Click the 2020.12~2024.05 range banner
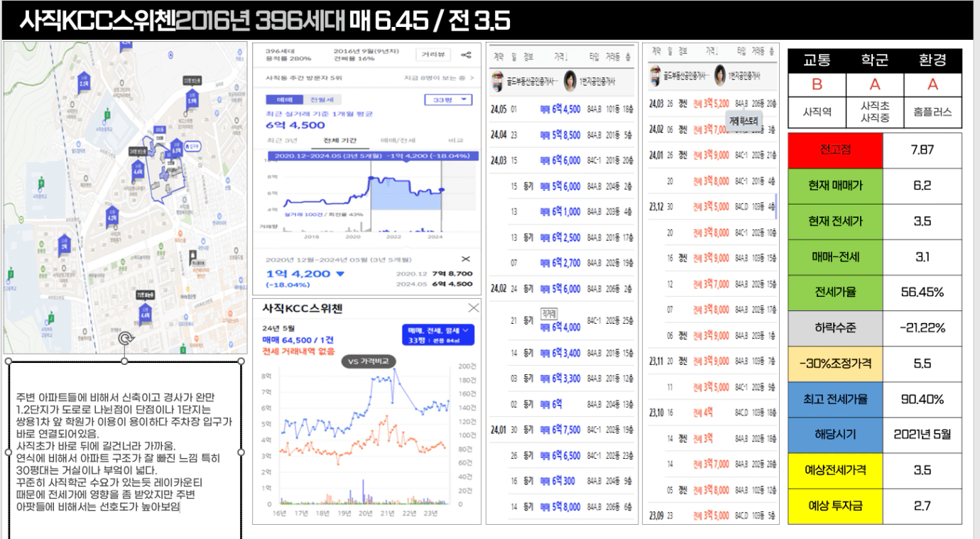 (x=371, y=155)
